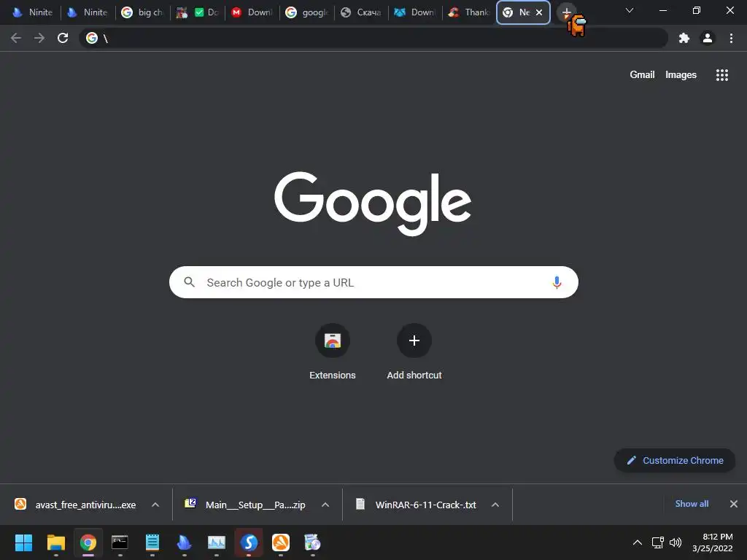Switch to the tab with green checkmark

point(198,12)
